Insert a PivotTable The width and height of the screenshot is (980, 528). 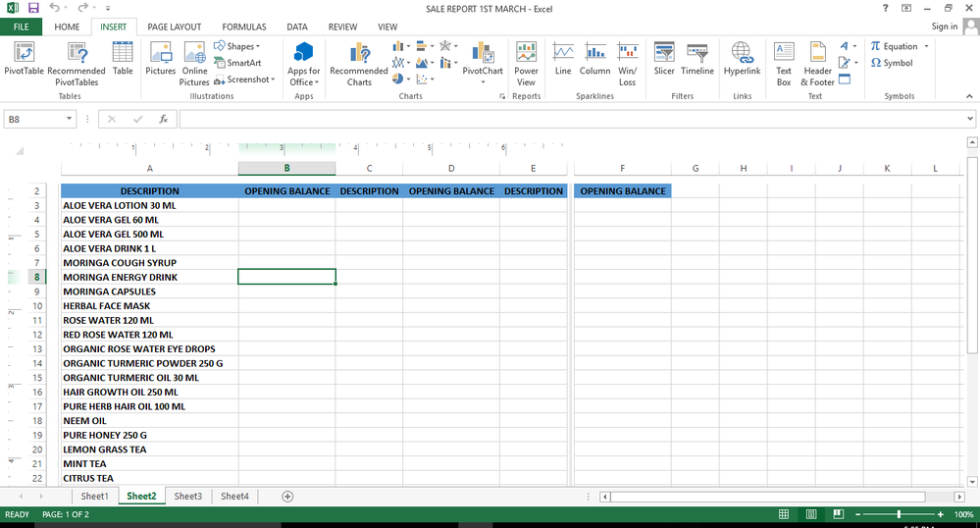24,58
